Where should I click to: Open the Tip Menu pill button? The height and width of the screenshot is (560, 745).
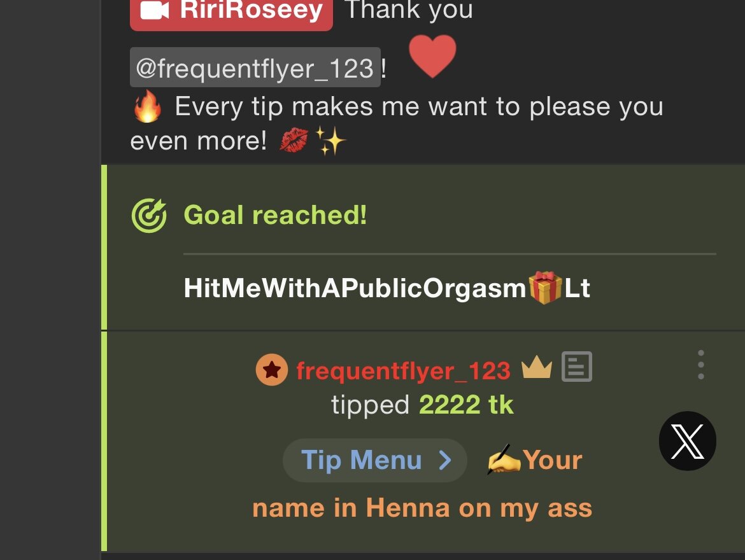pos(375,460)
